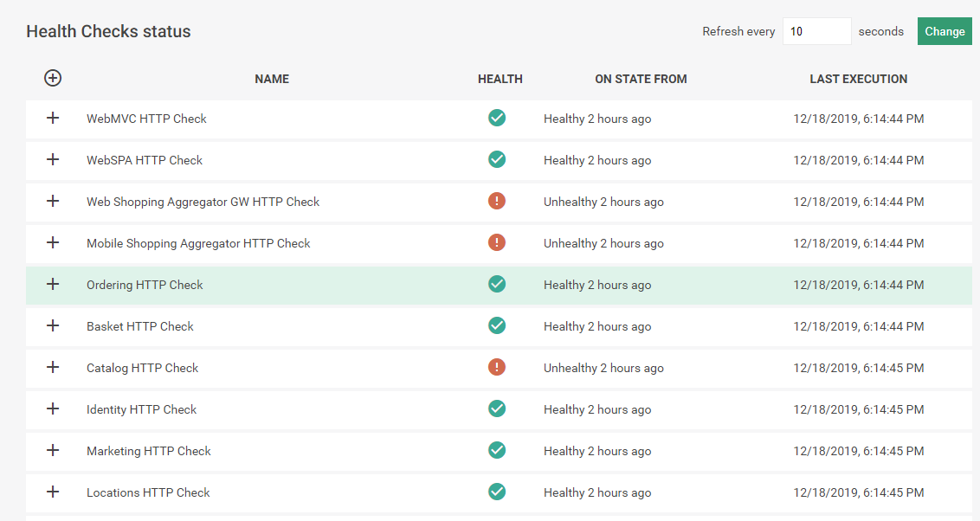Click healthy checkmark icon for Identity
The height and width of the screenshot is (521, 980).
[497, 408]
